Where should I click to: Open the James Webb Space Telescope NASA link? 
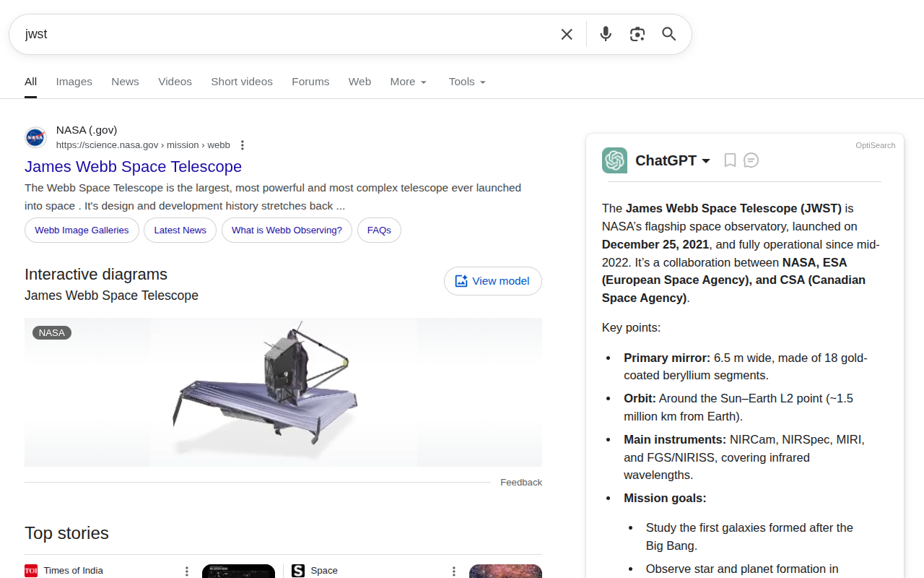coord(133,167)
